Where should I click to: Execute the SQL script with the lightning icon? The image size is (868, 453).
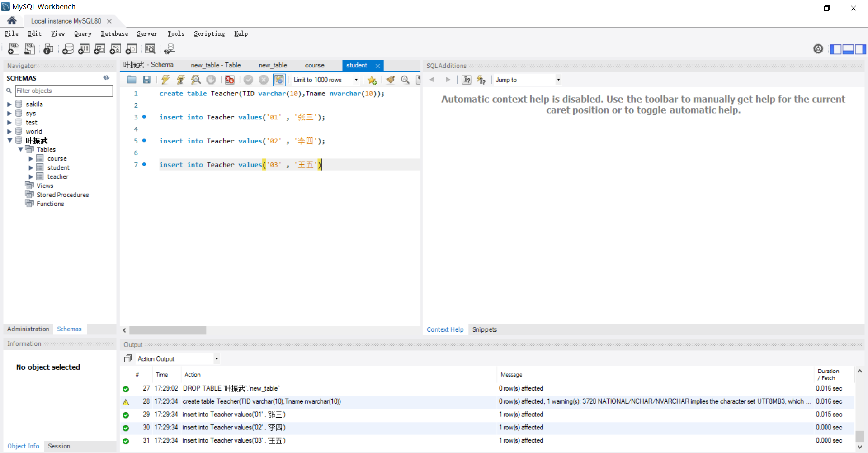pyautogui.click(x=165, y=80)
